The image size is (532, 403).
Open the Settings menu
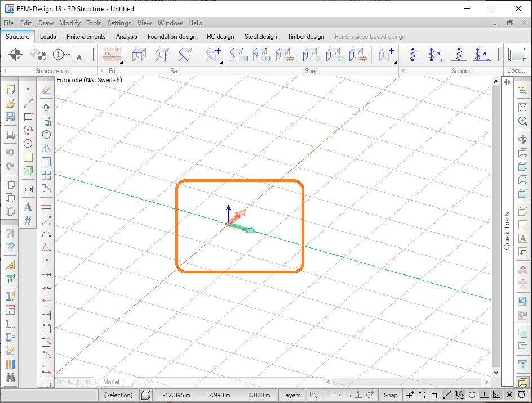(119, 23)
